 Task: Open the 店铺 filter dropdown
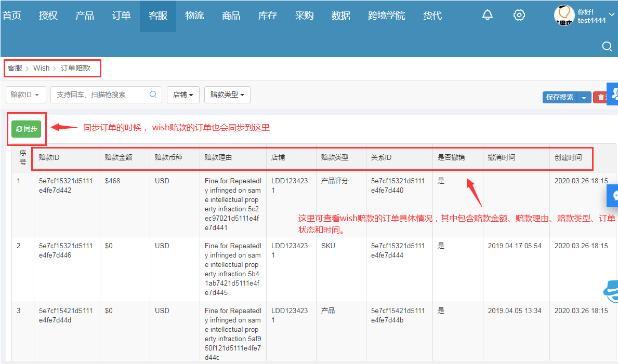pyautogui.click(x=183, y=95)
